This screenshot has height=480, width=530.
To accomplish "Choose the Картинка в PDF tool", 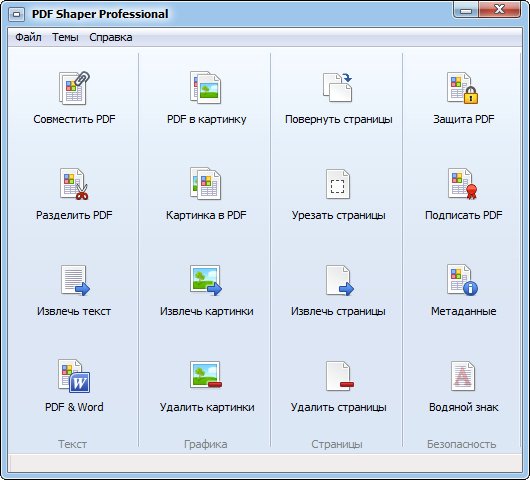I will 206,194.
